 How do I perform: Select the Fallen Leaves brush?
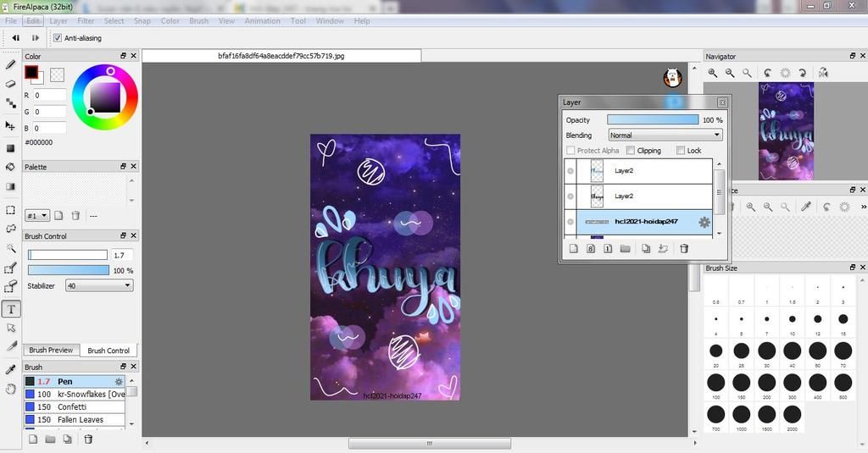tap(75, 420)
